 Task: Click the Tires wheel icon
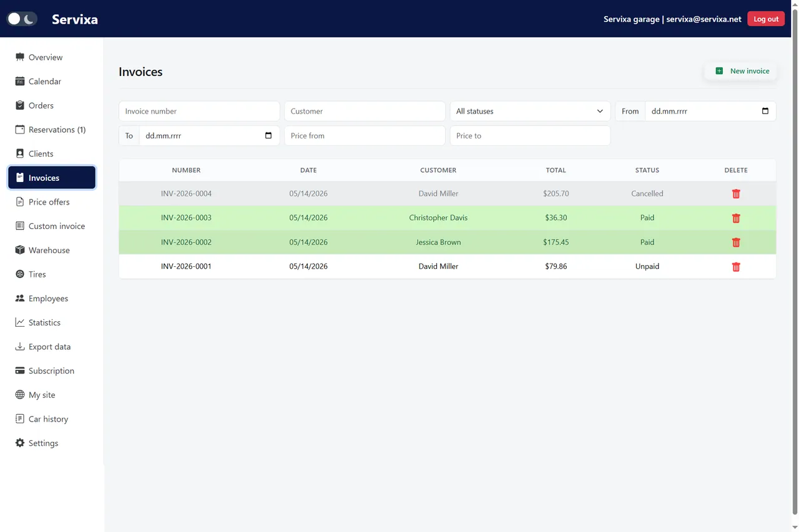point(20,274)
